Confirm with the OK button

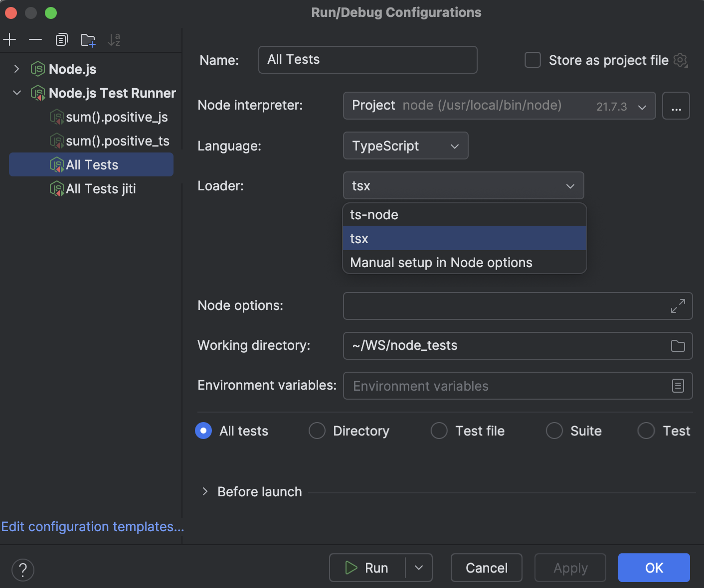(654, 568)
